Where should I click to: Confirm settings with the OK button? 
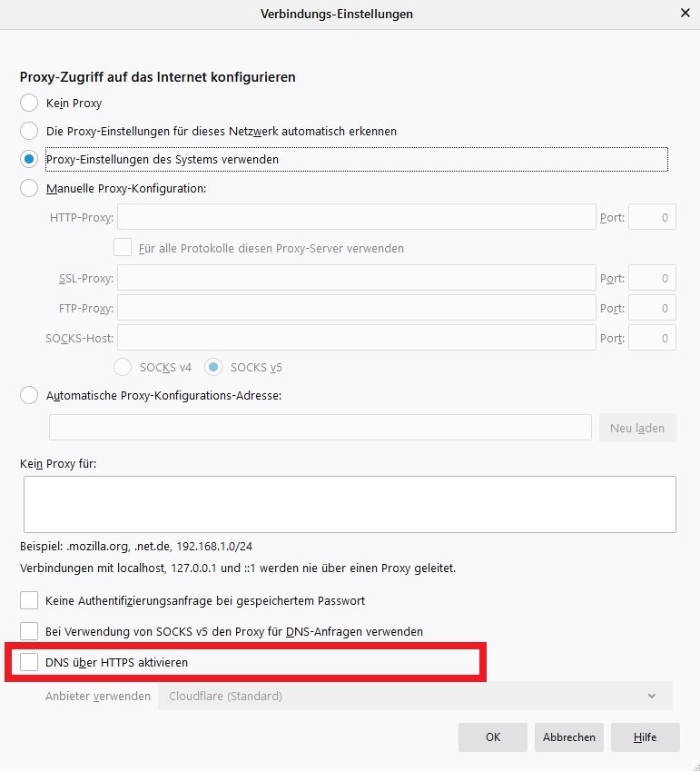click(493, 737)
